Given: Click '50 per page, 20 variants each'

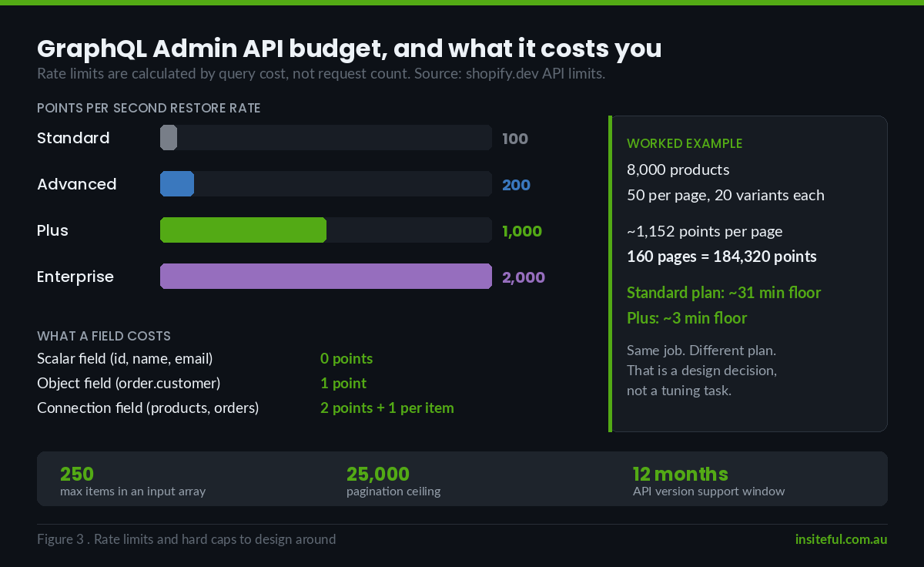Looking at the screenshot, I should (x=725, y=195).
